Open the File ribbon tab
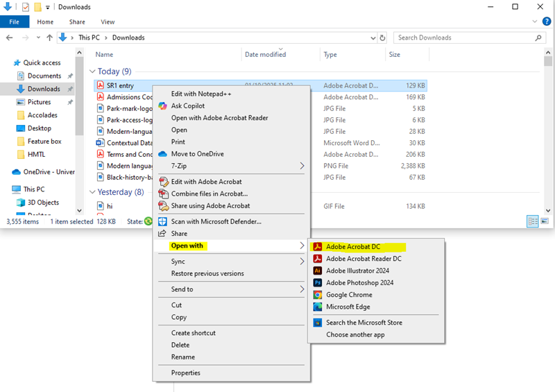The image size is (555, 392). pos(15,22)
